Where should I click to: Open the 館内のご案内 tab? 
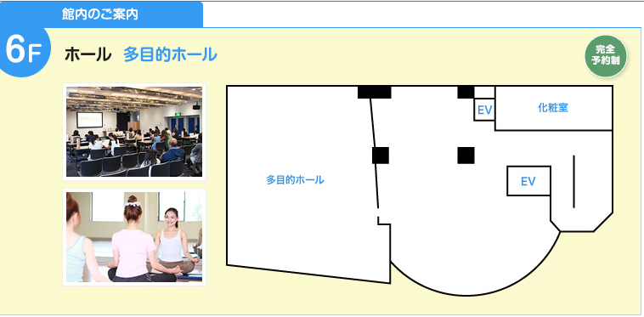tap(101, 14)
